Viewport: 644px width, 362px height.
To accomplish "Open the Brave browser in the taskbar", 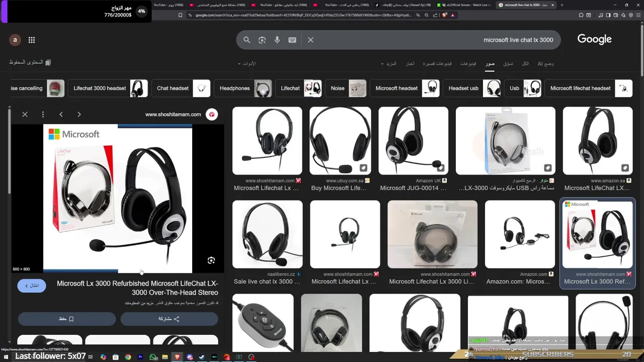I will pos(178,357).
